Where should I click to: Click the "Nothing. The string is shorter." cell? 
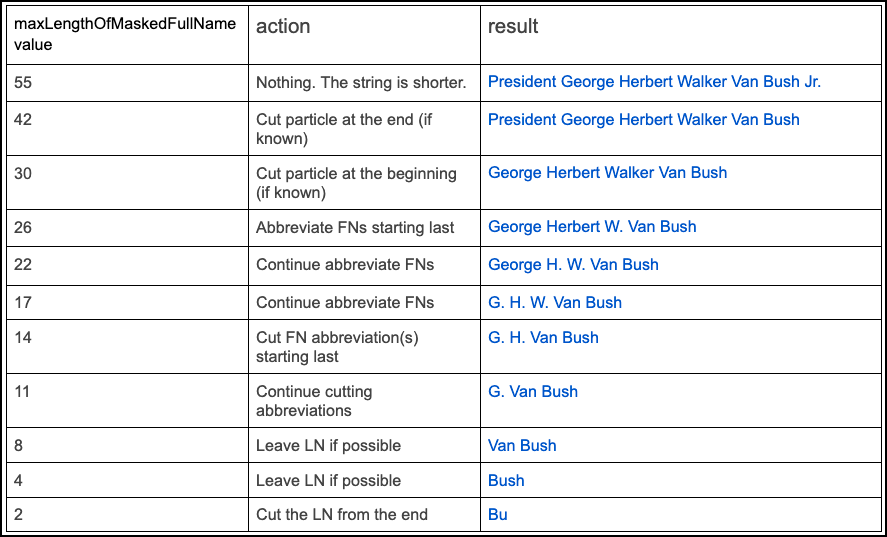pyautogui.click(x=361, y=83)
